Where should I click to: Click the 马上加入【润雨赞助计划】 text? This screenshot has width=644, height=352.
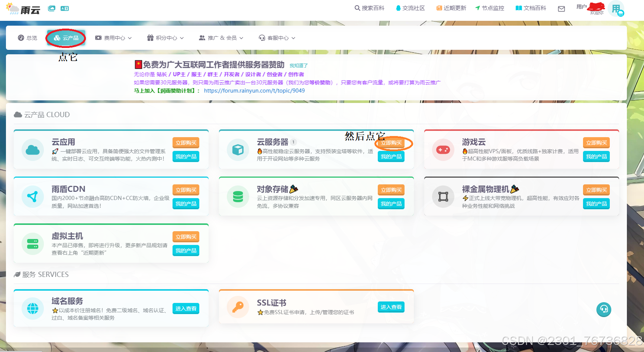[x=167, y=91]
